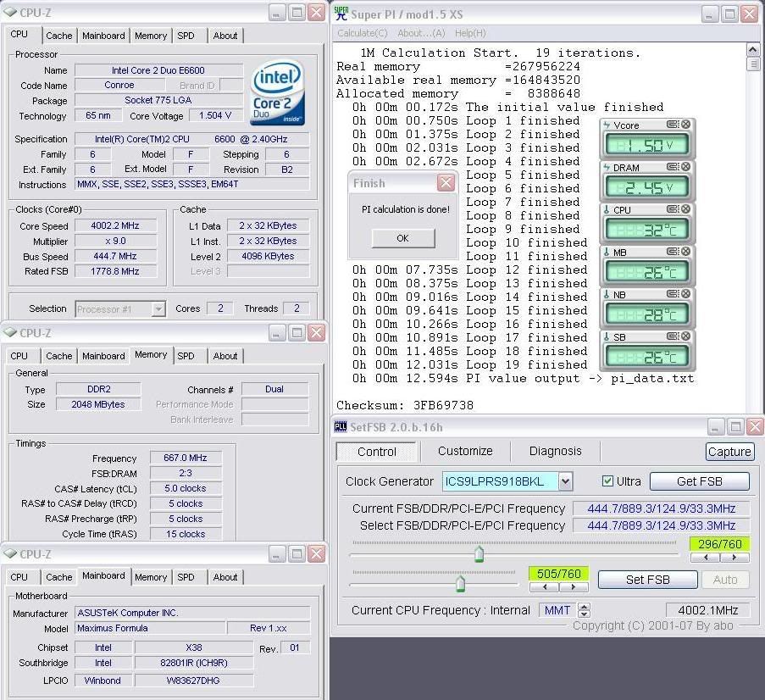
Task: Open About tab in Motherboard CPU-Z window
Action: 225,577
